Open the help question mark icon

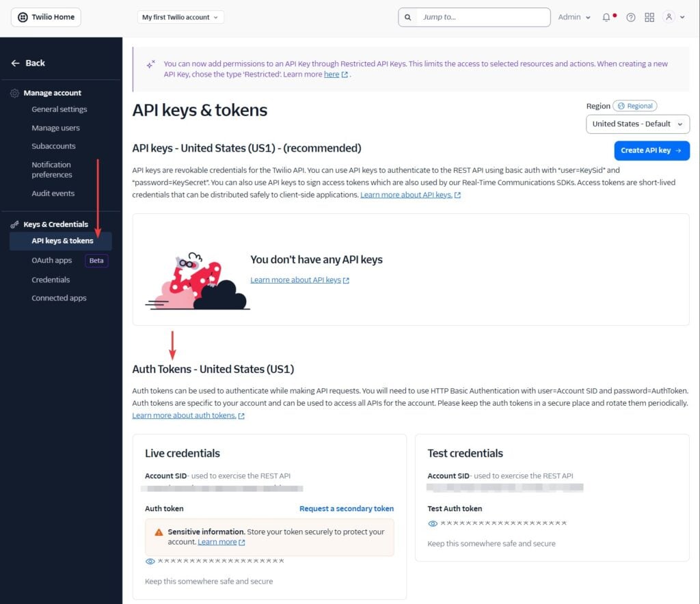[630, 17]
